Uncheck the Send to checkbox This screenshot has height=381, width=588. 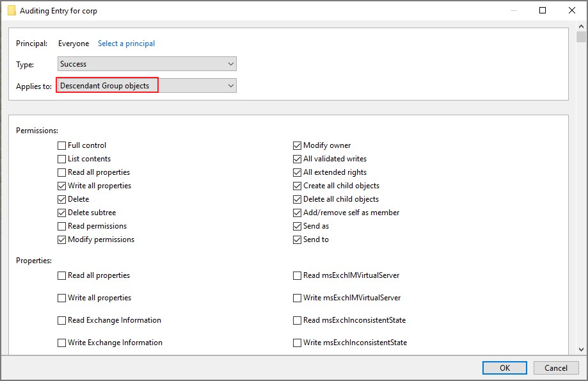297,240
